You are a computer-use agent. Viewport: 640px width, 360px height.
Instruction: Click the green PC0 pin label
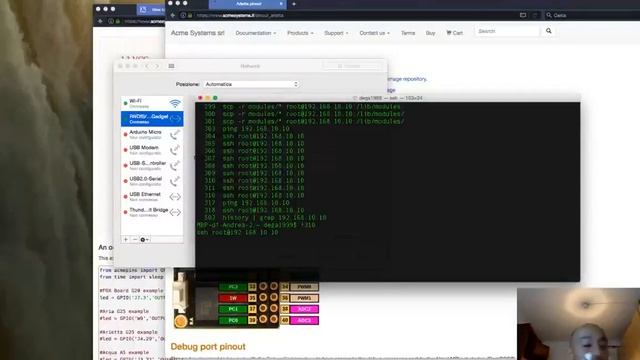click(x=233, y=320)
